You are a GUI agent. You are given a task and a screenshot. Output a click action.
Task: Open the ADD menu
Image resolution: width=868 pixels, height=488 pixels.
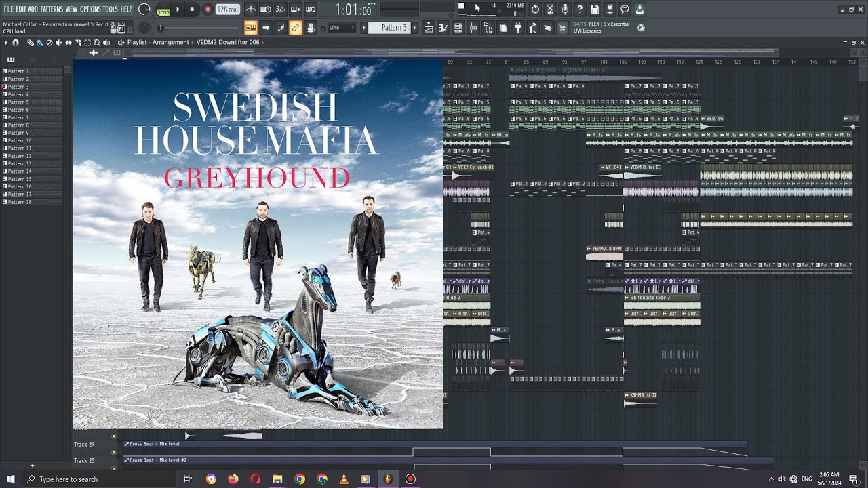click(33, 9)
